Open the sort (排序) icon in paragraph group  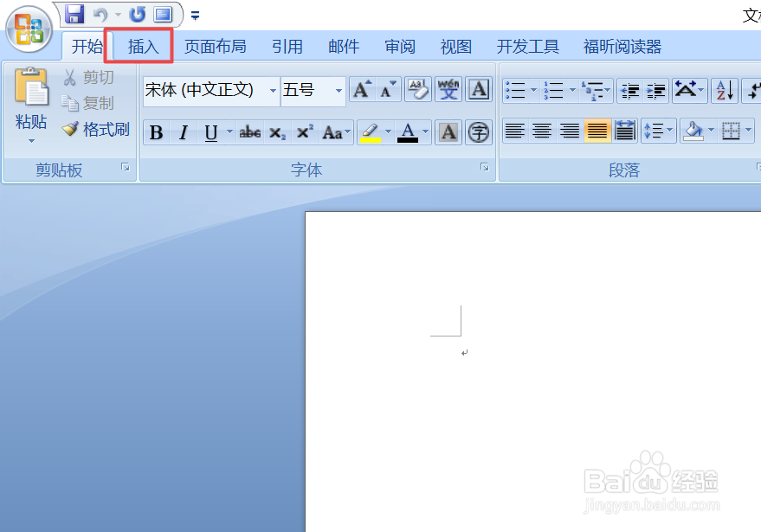tap(726, 91)
